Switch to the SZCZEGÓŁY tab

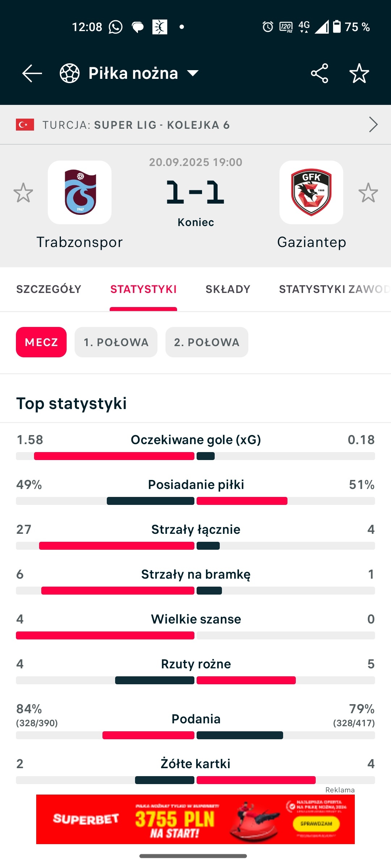point(49,289)
